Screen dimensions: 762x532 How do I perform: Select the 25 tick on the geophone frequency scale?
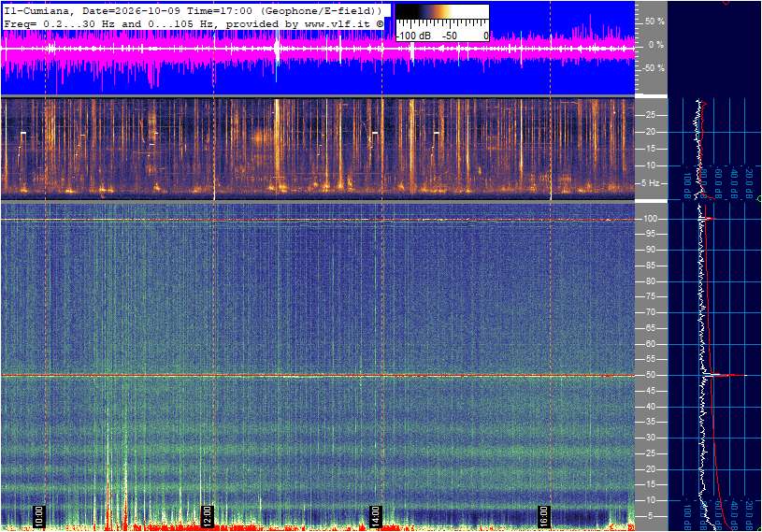point(650,115)
